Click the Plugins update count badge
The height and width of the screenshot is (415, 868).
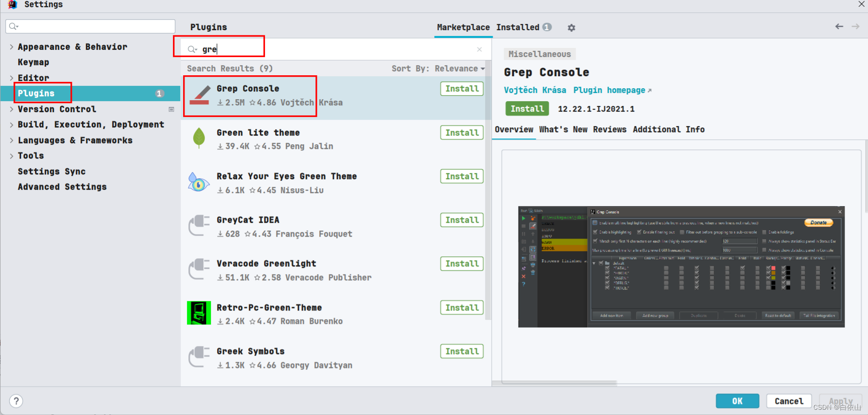click(160, 93)
